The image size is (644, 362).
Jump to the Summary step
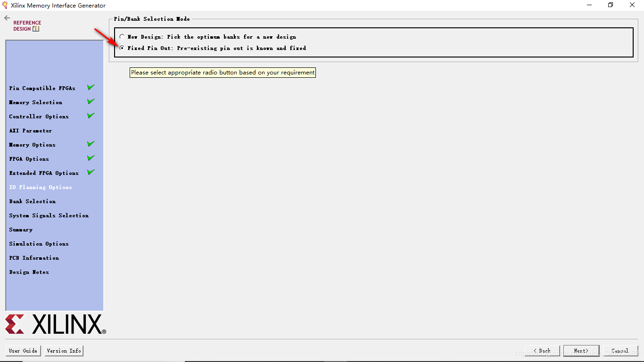(x=21, y=230)
